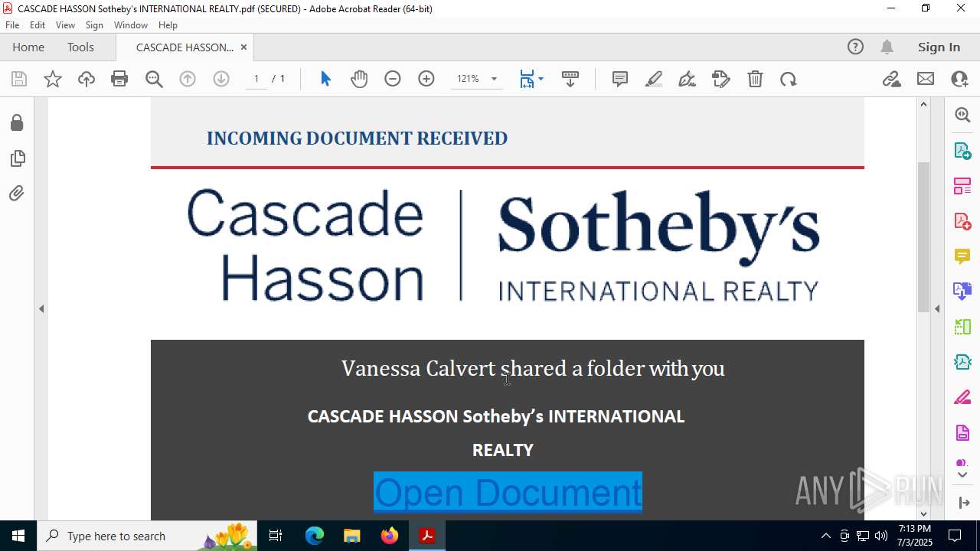980x551 pixels.
Task: Click the share with others person icon
Action: tap(959, 79)
